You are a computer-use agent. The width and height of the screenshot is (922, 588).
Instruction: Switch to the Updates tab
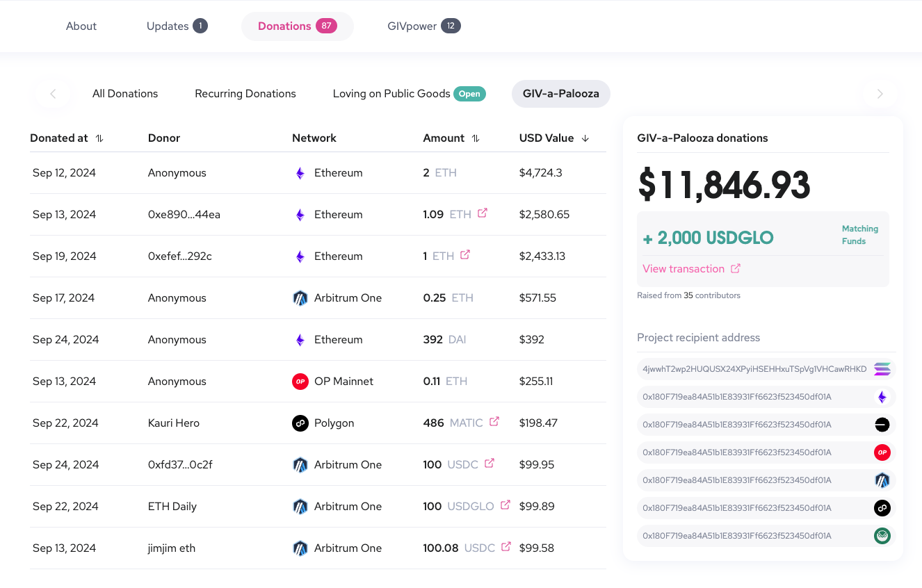pyautogui.click(x=177, y=26)
